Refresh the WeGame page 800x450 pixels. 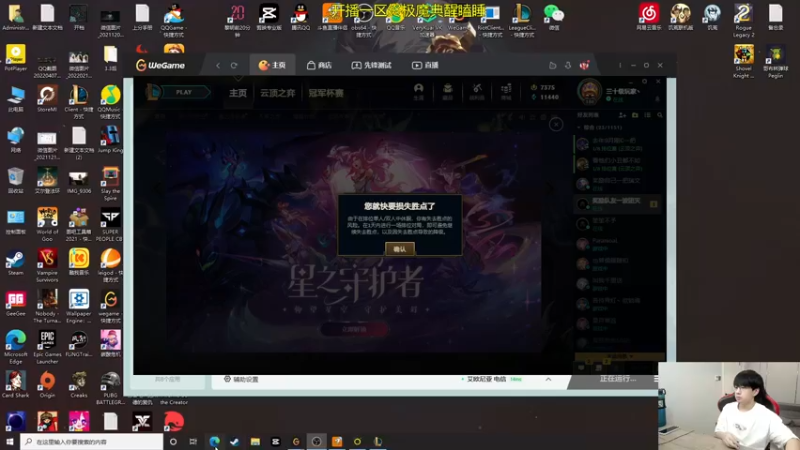click(x=234, y=65)
